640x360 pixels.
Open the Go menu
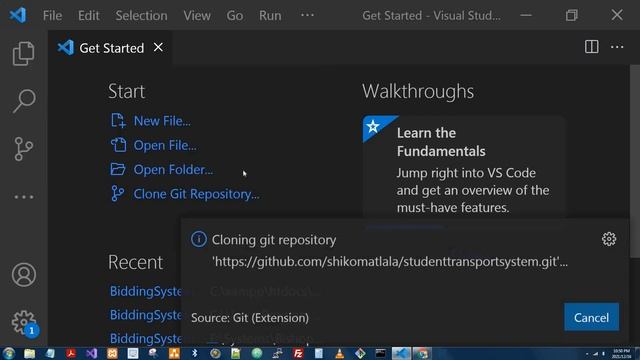pos(235,16)
